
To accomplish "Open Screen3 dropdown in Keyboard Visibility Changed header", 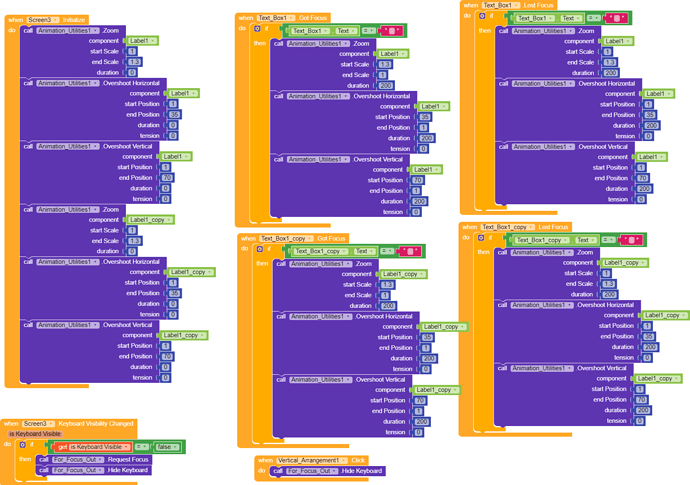I will [38, 424].
